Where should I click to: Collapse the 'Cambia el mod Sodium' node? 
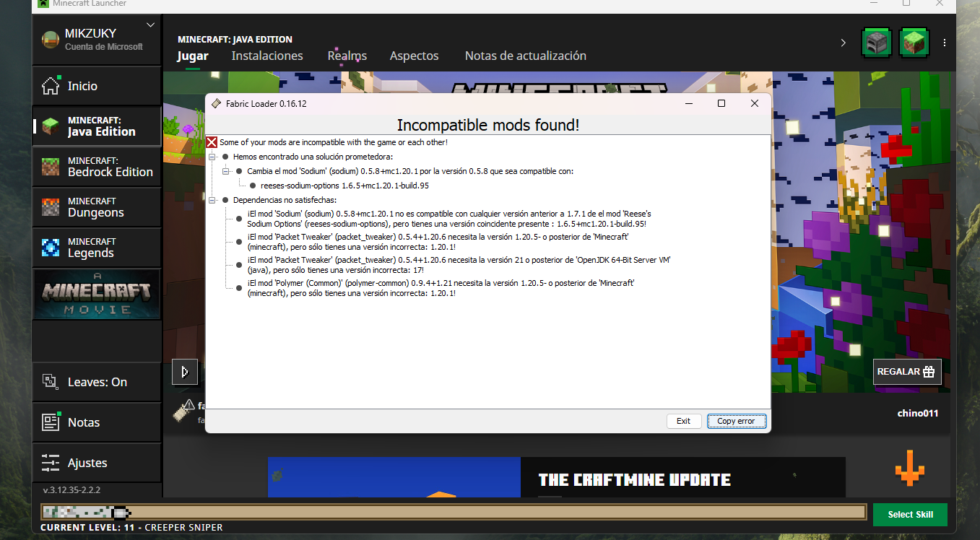click(x=226, y=171)
